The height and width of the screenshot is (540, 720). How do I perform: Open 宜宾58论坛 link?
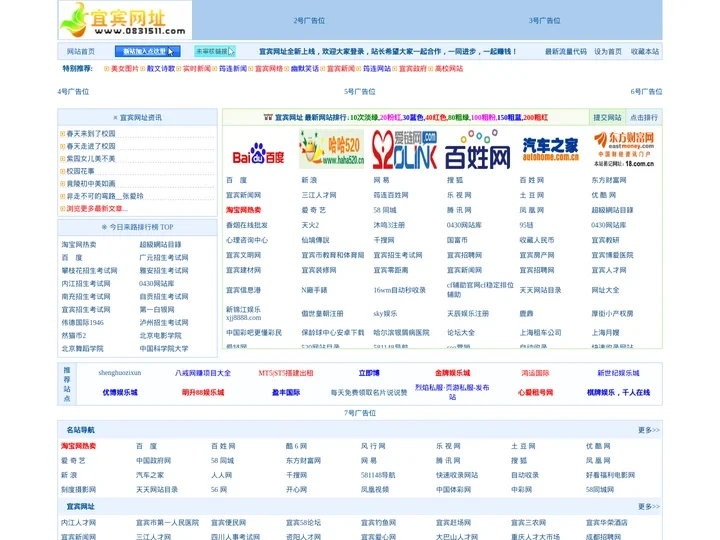[303, 523]
